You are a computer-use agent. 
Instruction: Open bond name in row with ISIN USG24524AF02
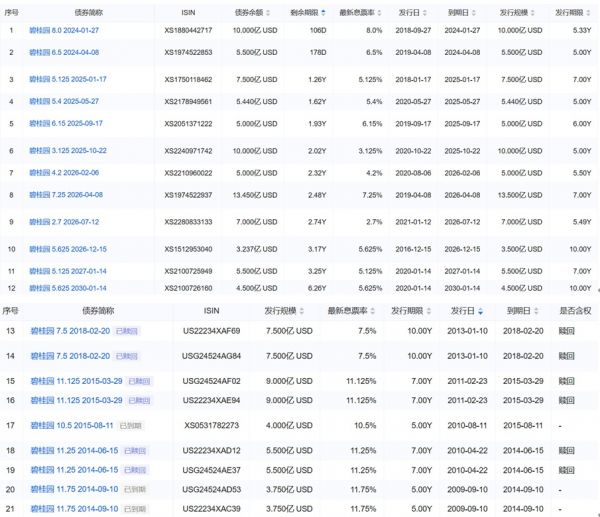(76, 381)
